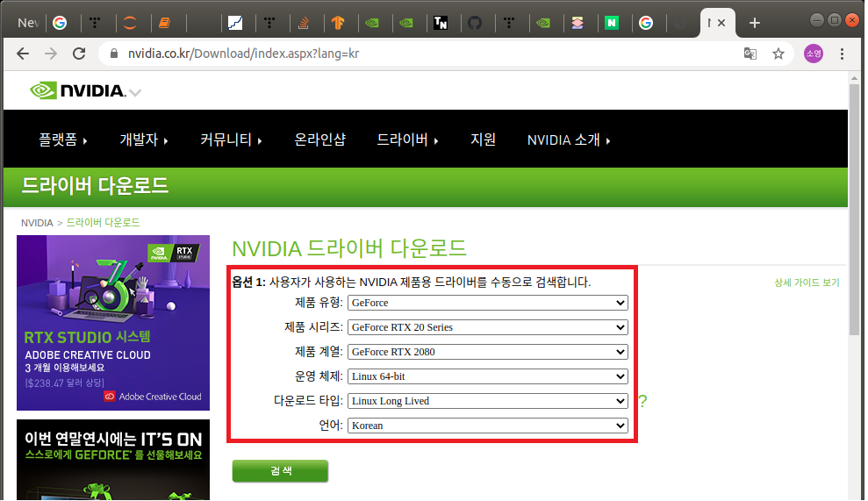
Task: Open the 다운로드 타입 dropdown
Action: pos(488,401)
